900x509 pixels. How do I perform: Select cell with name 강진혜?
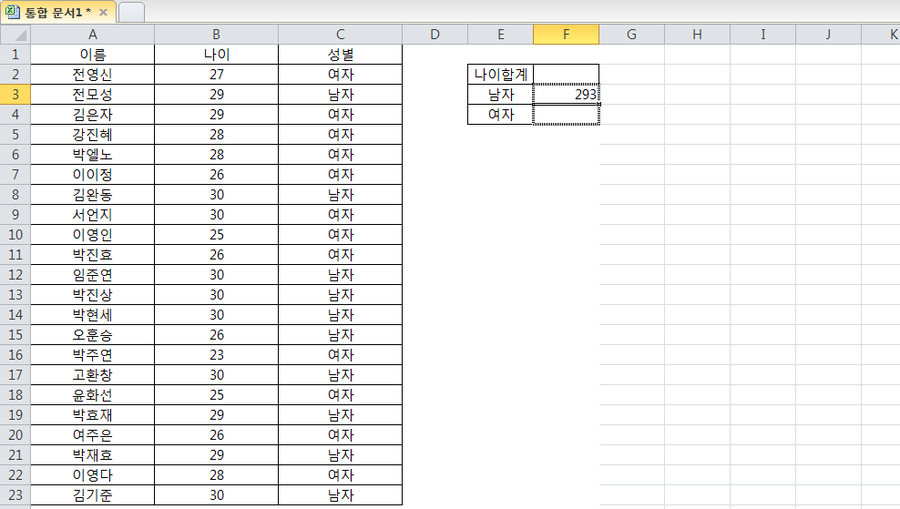tap(92, 135)
